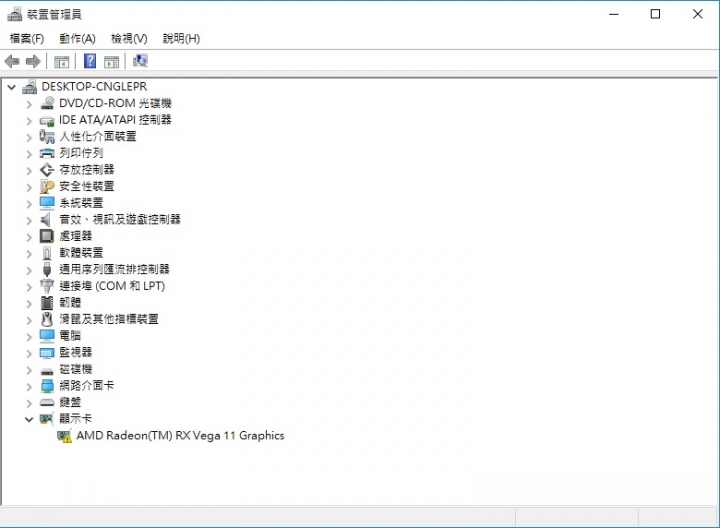Click the DESKTOP-CNGLEPR computer icon
This screenshot has height=528, width=720.
[x=29, y=86]
